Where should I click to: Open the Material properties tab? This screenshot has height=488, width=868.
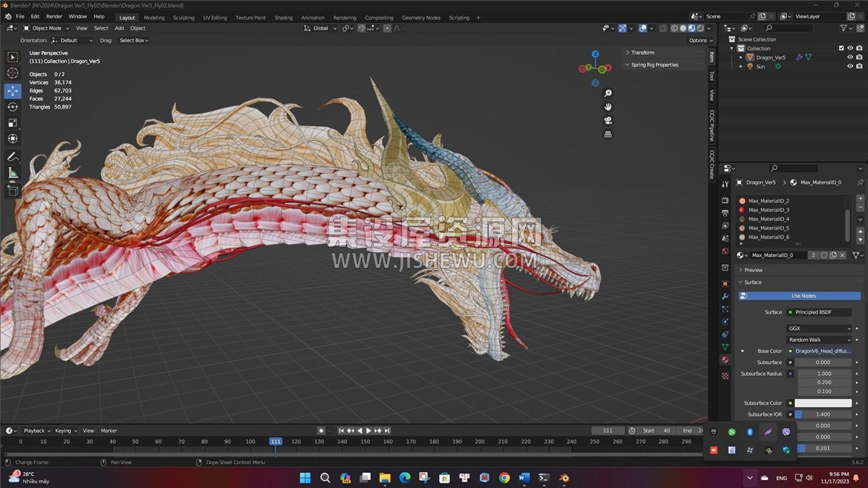(x=725, y=360)
